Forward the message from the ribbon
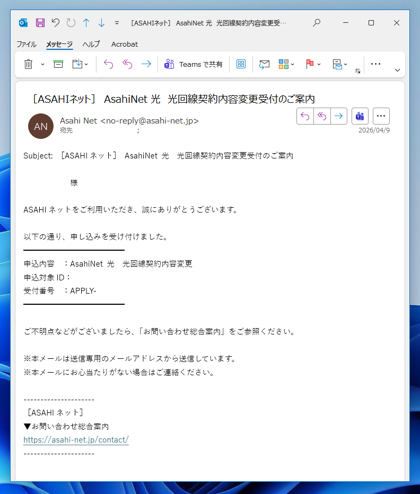This screenshot has height=494, width=420. click(x=146, y=64)
